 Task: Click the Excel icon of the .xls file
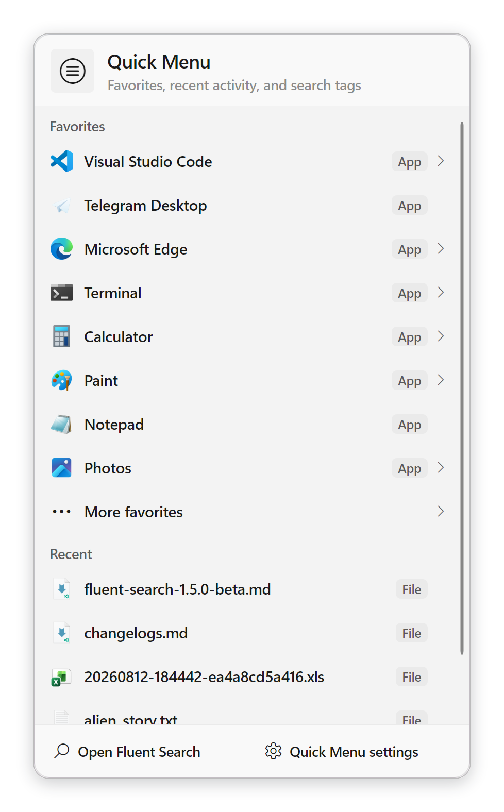pos(61,677)
